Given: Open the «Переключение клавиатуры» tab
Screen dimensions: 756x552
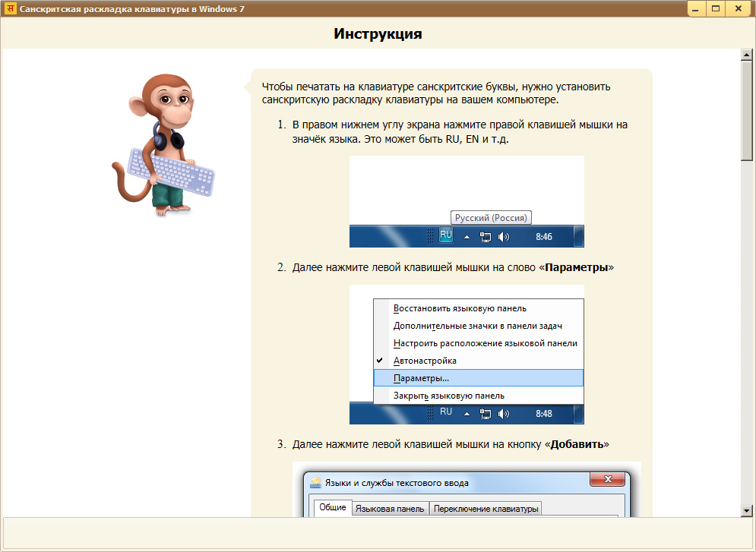Looking at the screenshot, I should tap(486, 508).
